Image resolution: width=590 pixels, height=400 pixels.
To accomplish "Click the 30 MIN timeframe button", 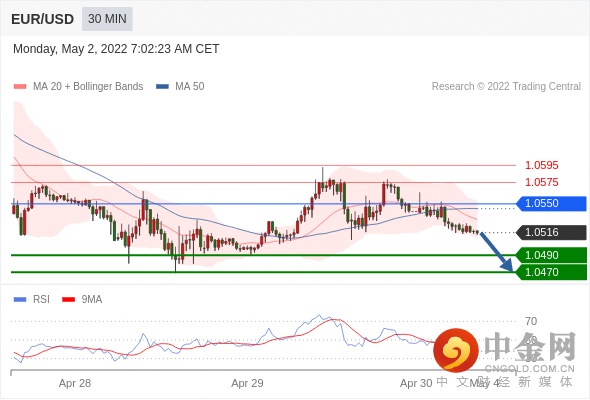I will [x=107, y=19].
